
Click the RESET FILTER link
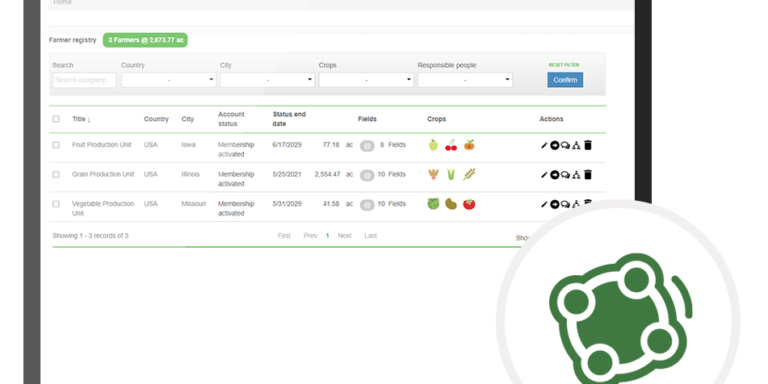pos(564,65)
